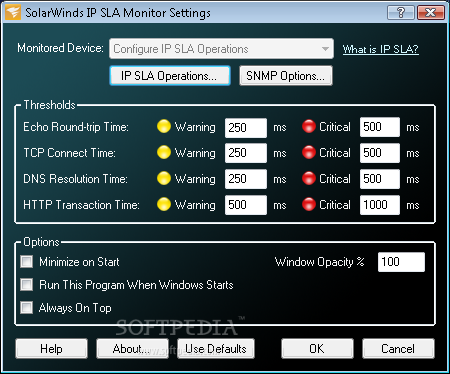Edit the HTTP Transaction Time critical field
The height and width of the screenshot is (374, 450).
380,205
